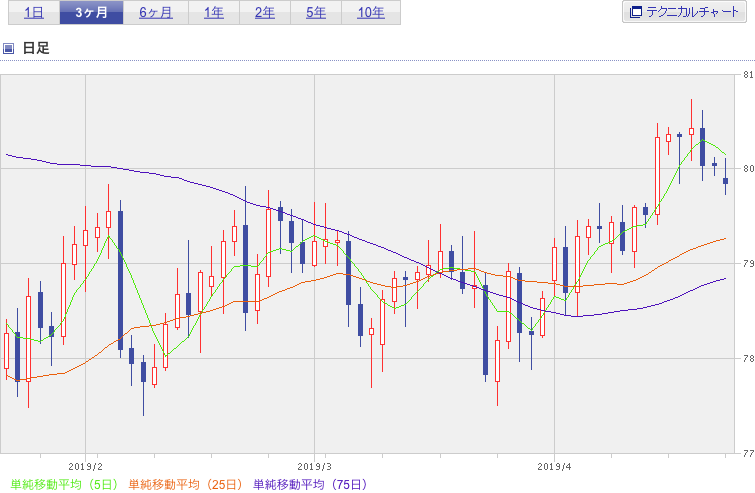Show the 2年 chart range
The image size is (755, 493).
(265, 12)
